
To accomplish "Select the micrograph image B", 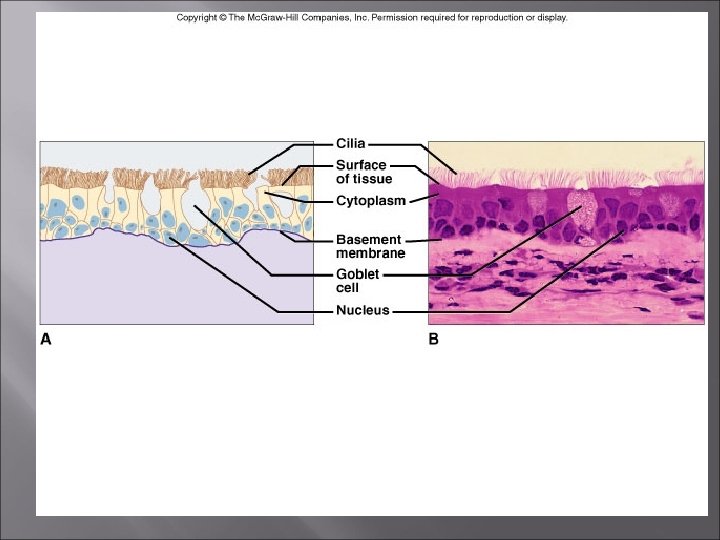I will click(x=566, y=233).
